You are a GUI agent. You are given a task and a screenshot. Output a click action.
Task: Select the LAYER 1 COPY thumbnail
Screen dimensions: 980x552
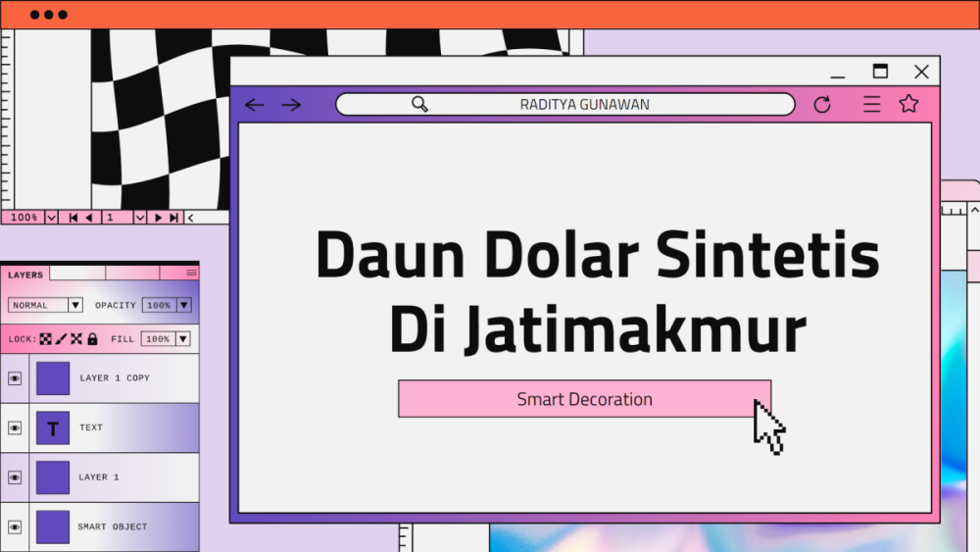53,378
